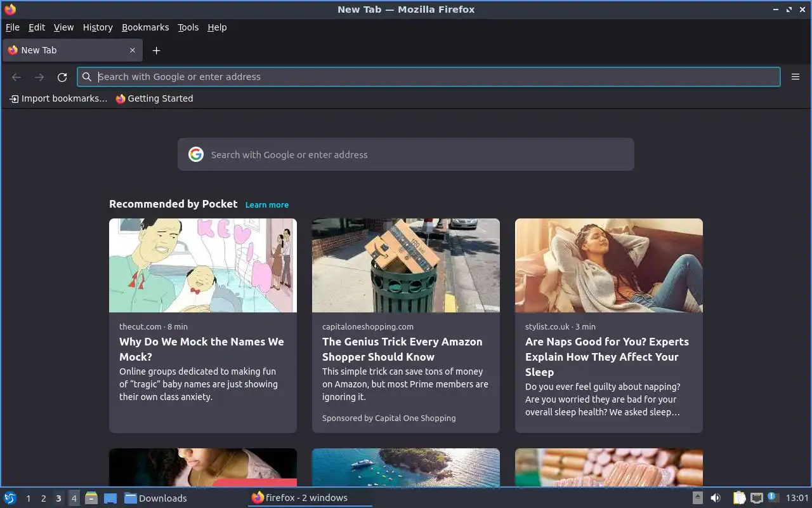Open the hamburger application menu
Screen dimensions: 812x508
[x=796, y=77]
